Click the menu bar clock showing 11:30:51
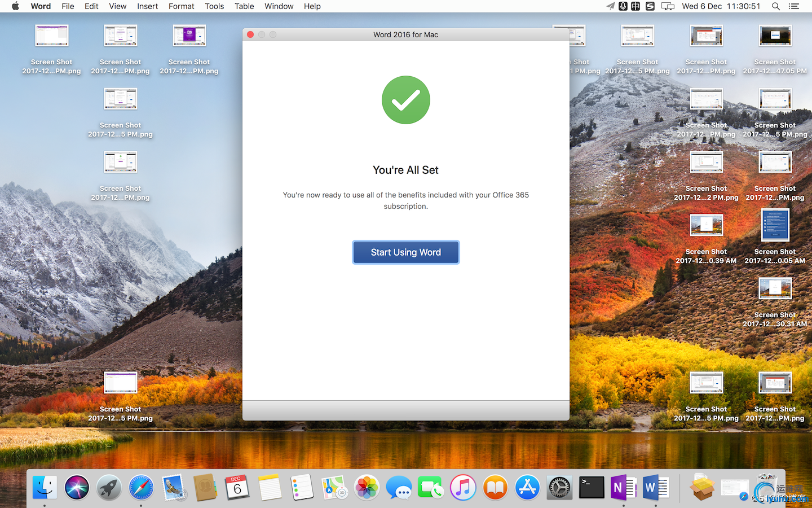 click(721, 6)
